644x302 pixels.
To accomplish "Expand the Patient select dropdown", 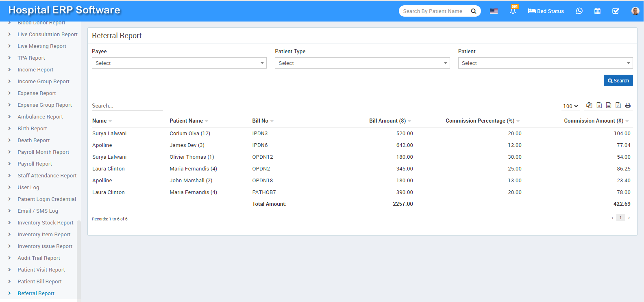I will click(x=545, y=63).
